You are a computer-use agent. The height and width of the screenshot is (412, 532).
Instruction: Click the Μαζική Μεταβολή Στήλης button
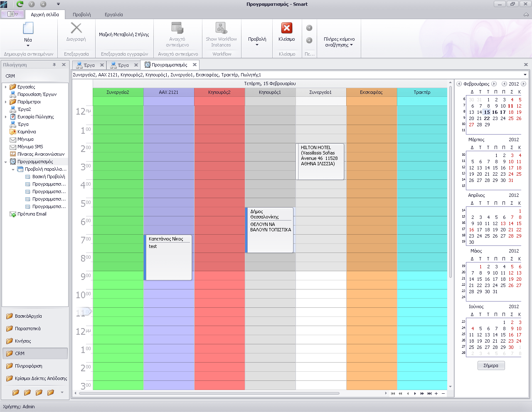click(124, 35)
